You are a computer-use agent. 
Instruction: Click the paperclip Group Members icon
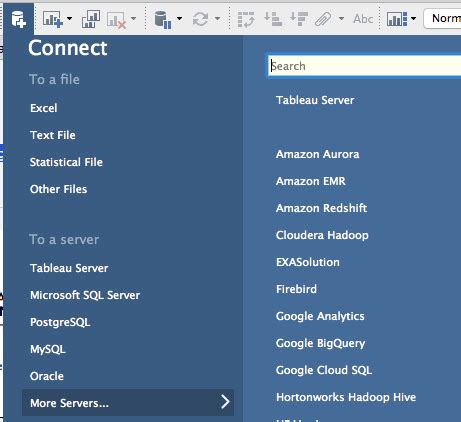pos(323,19)
